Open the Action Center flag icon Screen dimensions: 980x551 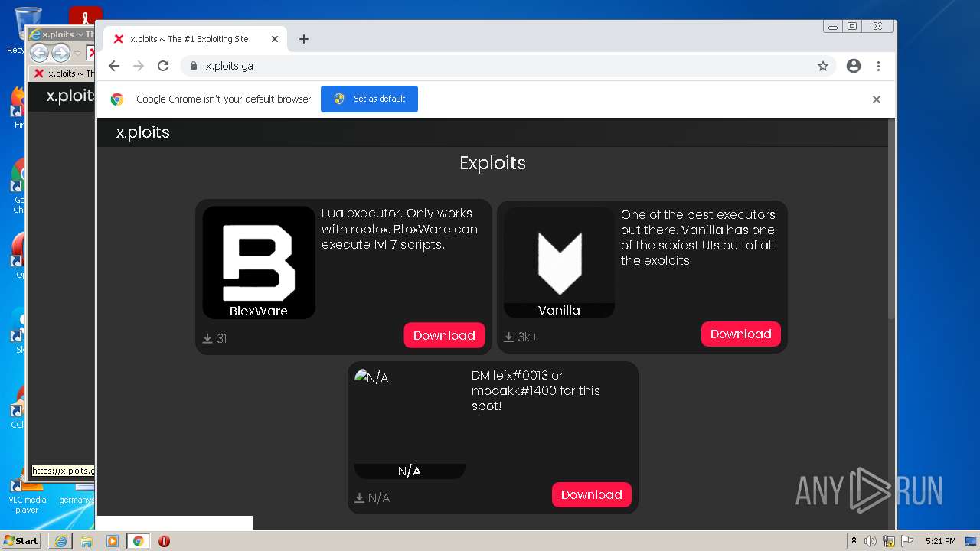pos(907,541)
